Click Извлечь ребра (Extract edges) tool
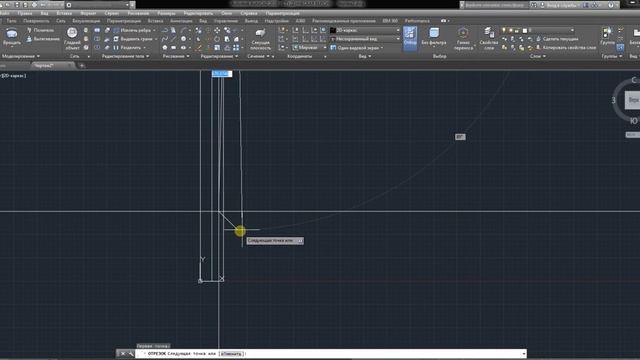This screenshot has height=360, width=640. point(134,30)
